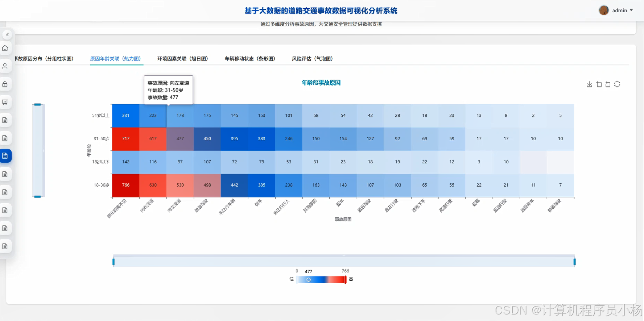Open the user profile sidebar icon
The height and width of the screenshot is (321, 644).
pos(5,66)
